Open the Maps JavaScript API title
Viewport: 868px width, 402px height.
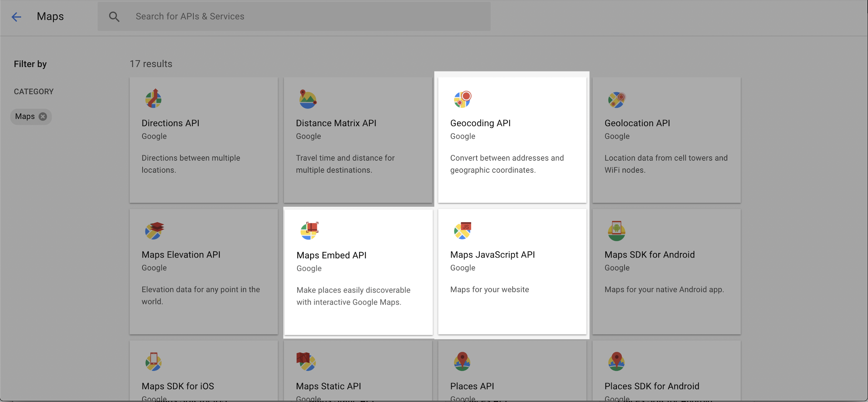click(x=492, y=254)
